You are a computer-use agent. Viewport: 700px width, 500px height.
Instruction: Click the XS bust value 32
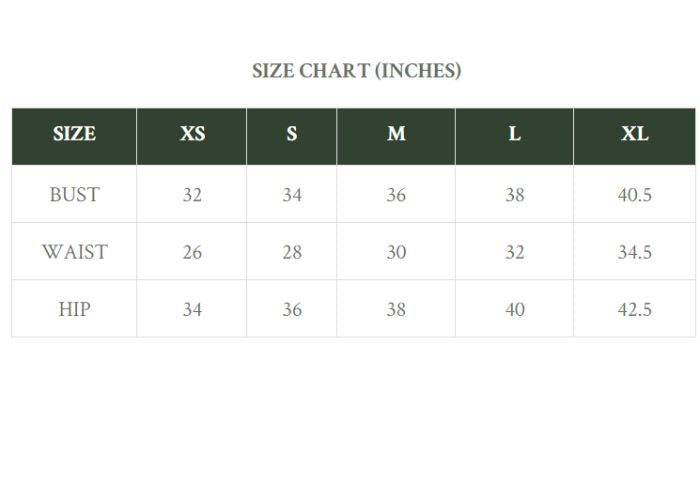tap(192, 194)
